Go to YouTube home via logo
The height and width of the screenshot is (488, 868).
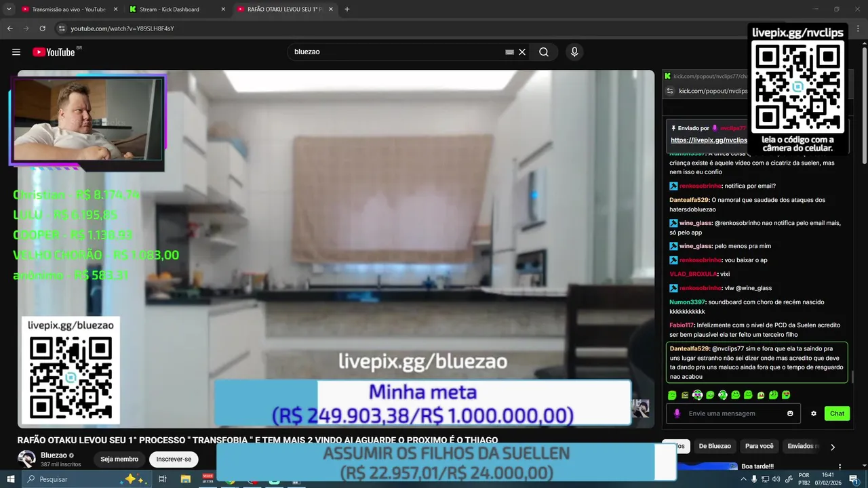pos(54,52)
